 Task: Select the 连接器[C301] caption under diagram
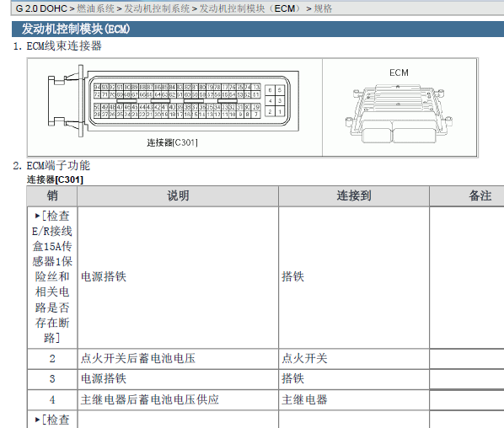click(x=172, y=142)
